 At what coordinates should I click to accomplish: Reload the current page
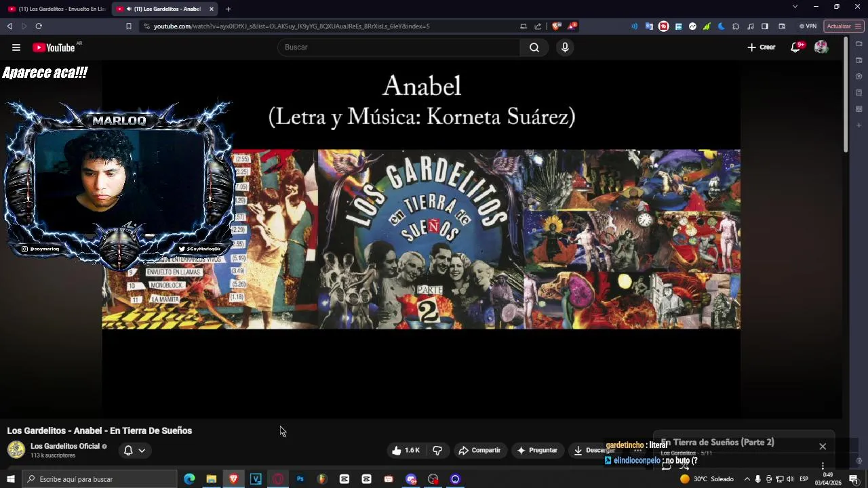point(39,26)
